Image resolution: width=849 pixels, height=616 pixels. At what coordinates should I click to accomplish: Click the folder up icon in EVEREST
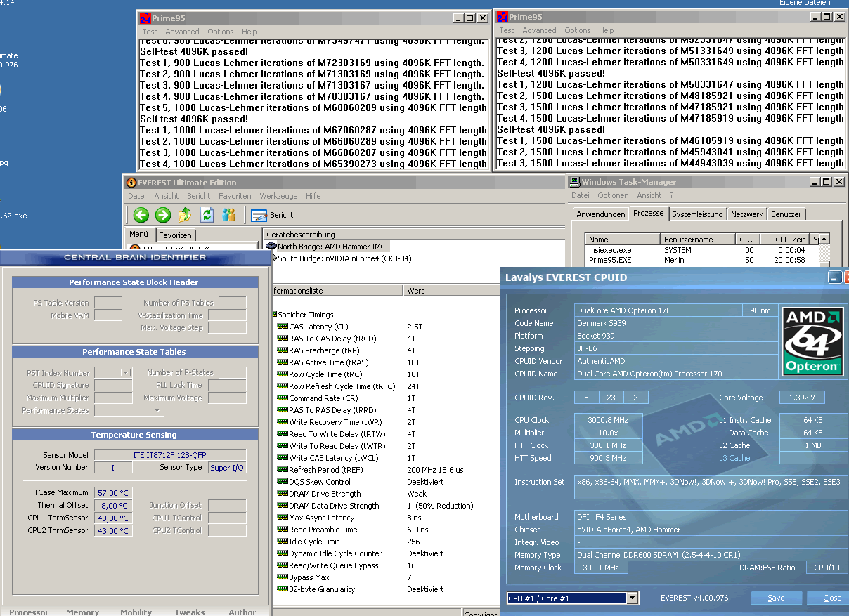(x=185, y=214)
